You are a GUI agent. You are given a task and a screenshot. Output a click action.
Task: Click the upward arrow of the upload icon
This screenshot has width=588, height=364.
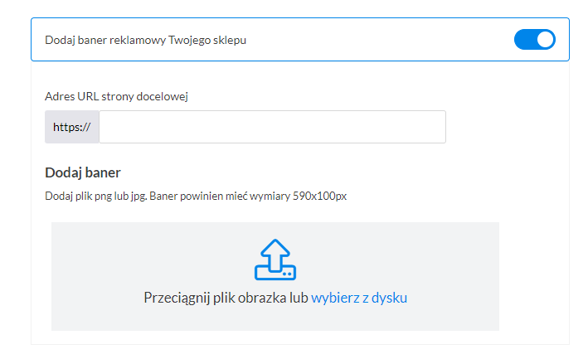[275, 250]
